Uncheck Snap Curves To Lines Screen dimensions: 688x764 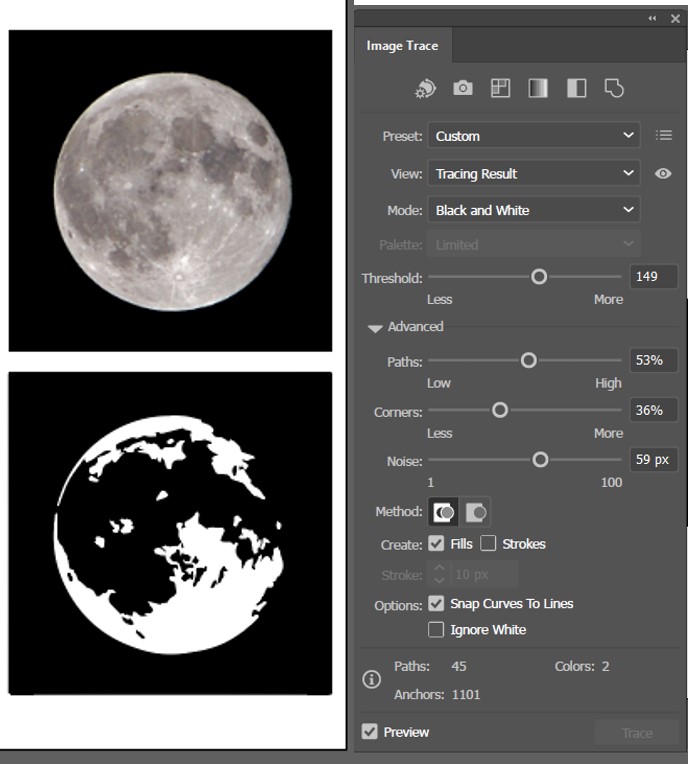tap(436, 603)
